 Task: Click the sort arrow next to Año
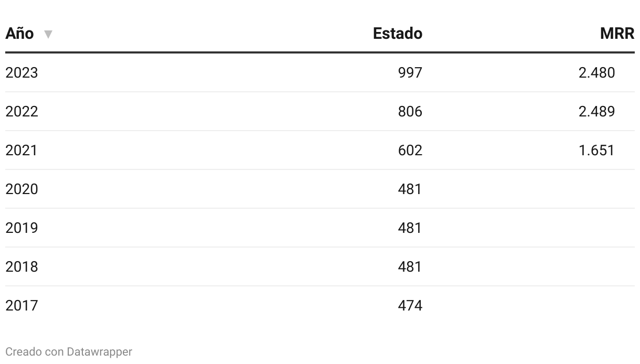click(x=48, y=35)
